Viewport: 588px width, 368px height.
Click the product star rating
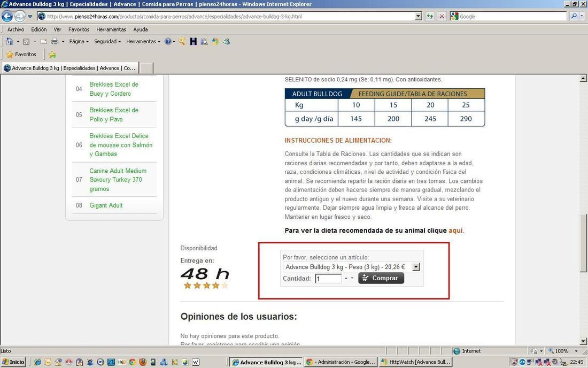click(206, 286)
